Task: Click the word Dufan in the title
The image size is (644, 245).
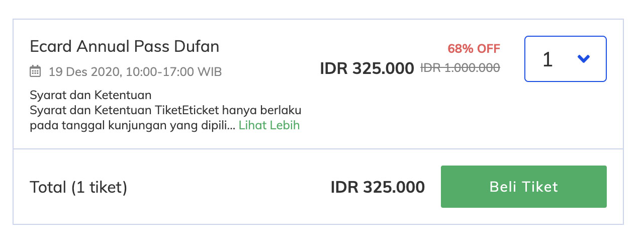Action: 197,46
